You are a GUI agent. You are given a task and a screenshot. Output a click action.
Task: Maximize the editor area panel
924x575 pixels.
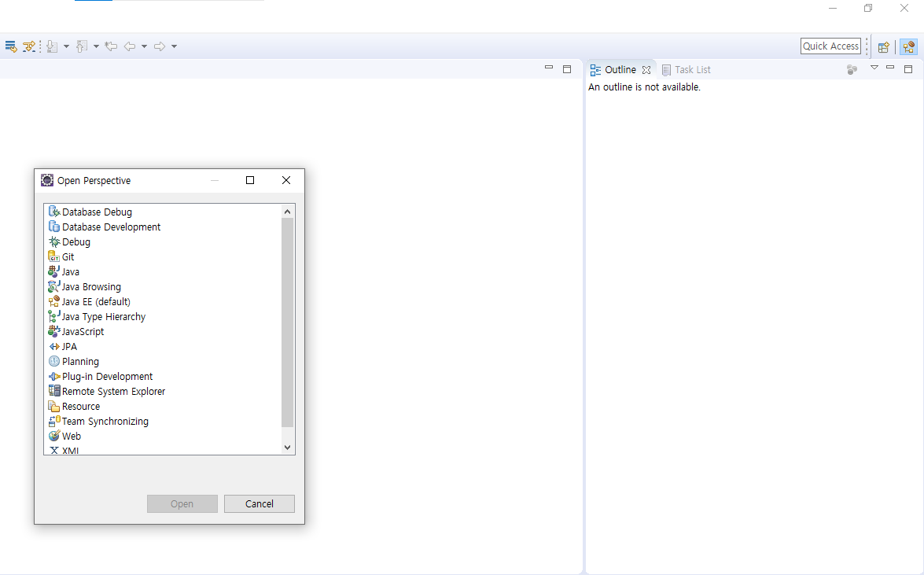coord(567,69)
